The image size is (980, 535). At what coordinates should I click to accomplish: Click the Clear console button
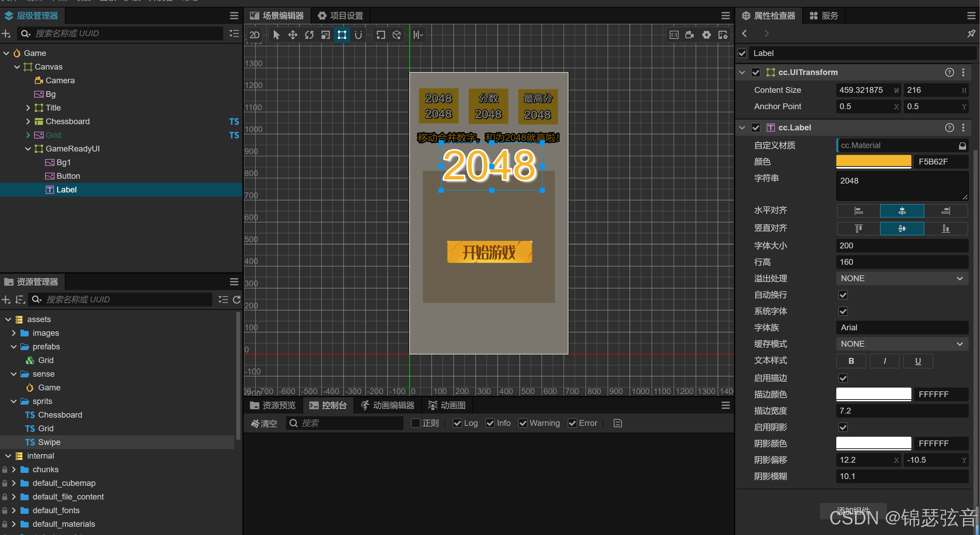pos(264,423)
